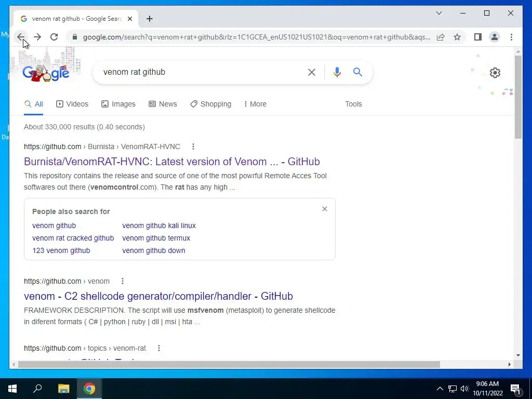Reload the current page
The height and width of the screenshot is (399, 532).
(54, 37)
